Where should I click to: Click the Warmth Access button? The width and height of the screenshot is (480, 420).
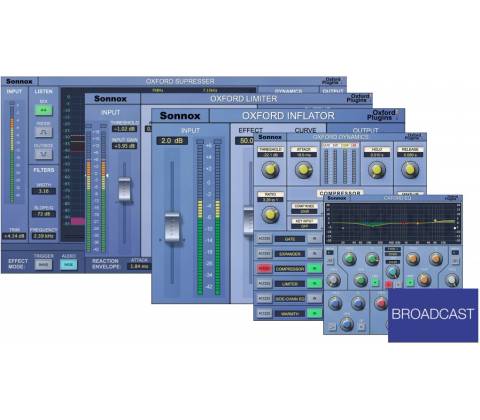point(264,313)
